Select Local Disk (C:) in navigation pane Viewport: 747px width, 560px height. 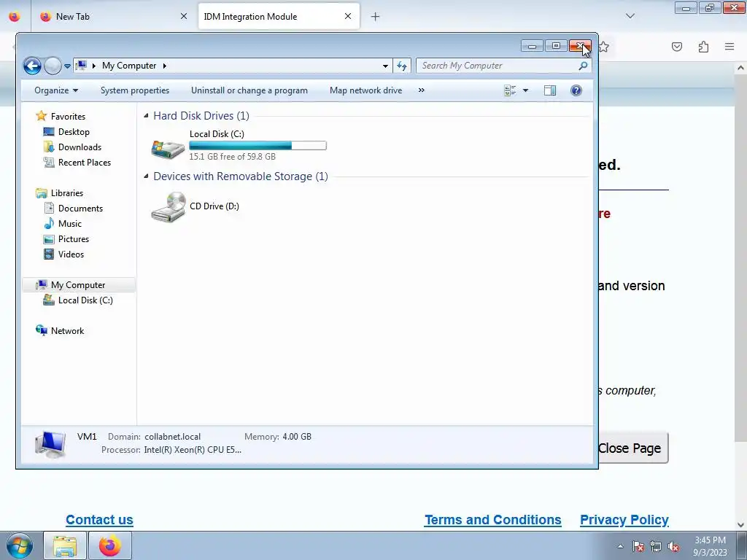(85, 300)
